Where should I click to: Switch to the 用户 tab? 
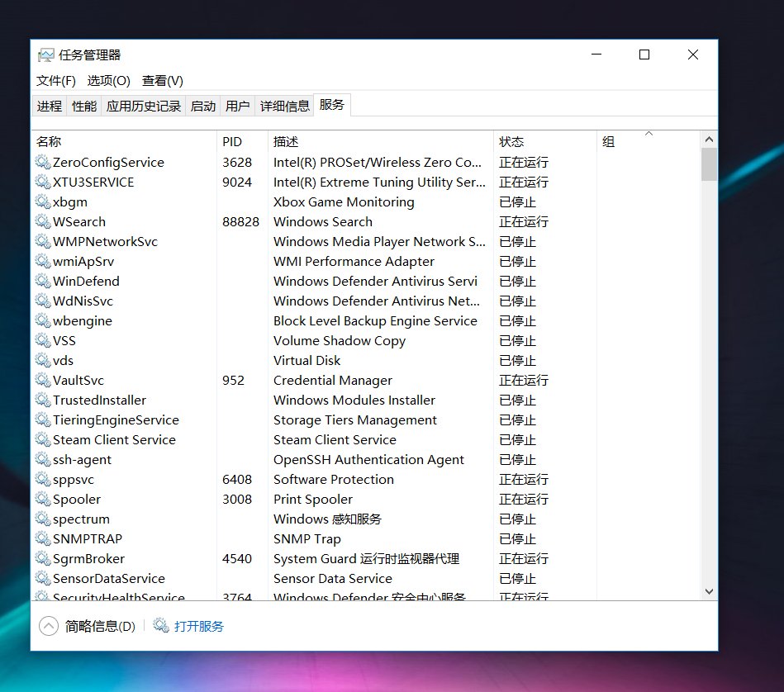click(x=237, y=106)
